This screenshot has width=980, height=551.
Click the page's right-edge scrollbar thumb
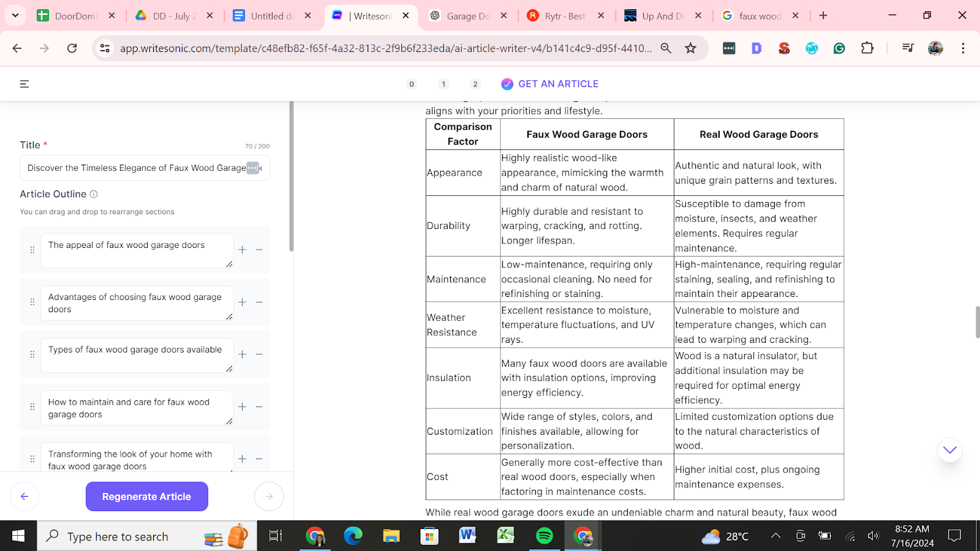978,323
